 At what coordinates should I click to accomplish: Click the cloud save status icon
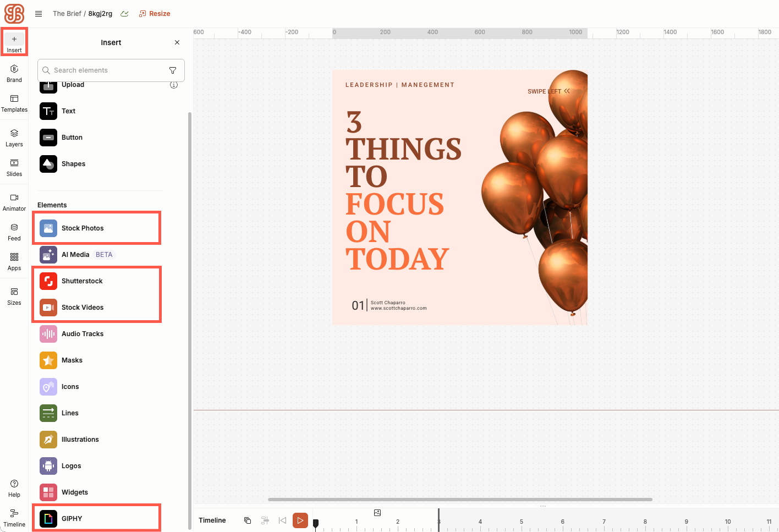[125, 14]
